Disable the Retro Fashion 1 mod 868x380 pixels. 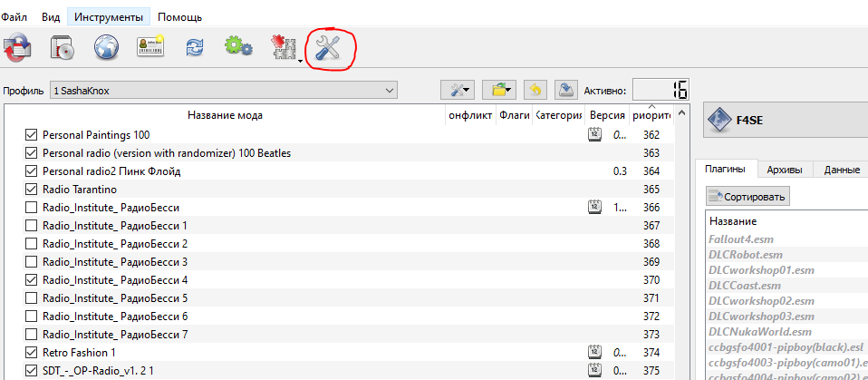pyautogui.click(x=31, y=352)
